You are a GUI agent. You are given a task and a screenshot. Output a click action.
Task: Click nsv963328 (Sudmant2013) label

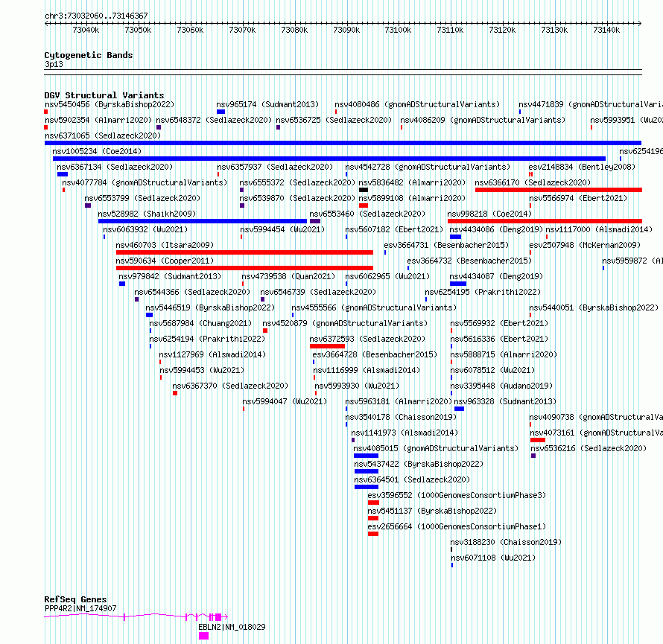505,401
